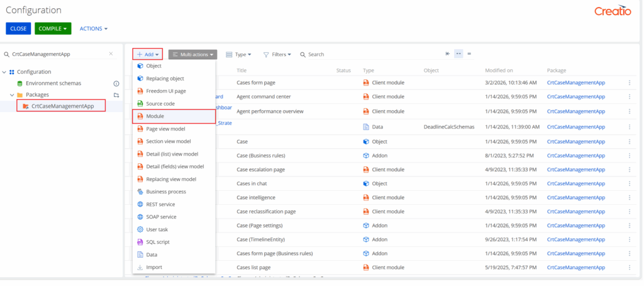Open the Filters dropdown
The image size is (644, 286).
[277, 55]
